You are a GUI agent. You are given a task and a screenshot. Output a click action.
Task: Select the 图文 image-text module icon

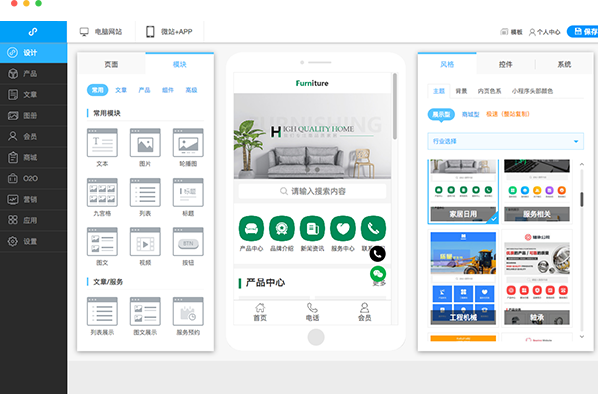click(x=102, y=242)
